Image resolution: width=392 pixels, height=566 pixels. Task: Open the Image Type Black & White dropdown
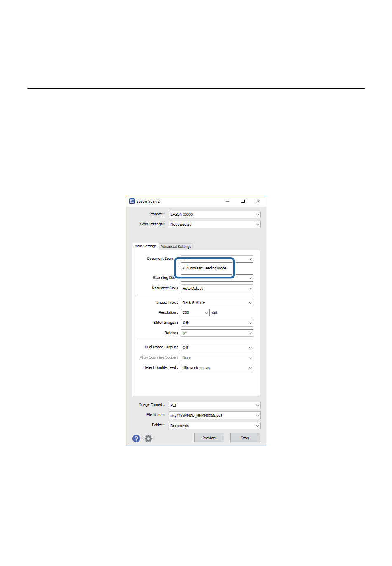tap(217, 302)
